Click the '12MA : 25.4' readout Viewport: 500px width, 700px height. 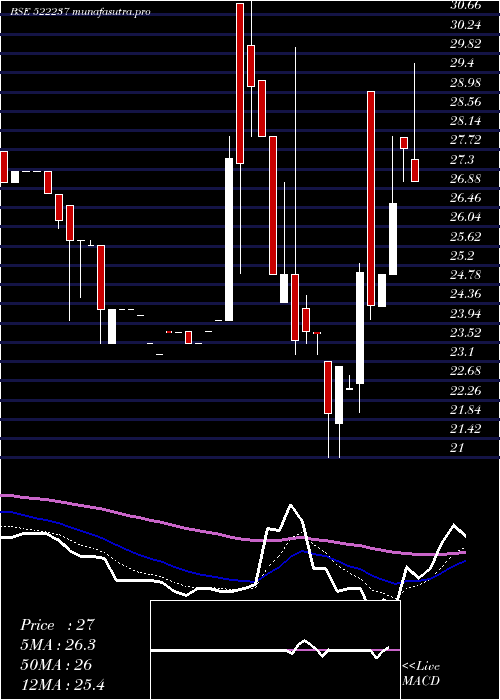62,684
